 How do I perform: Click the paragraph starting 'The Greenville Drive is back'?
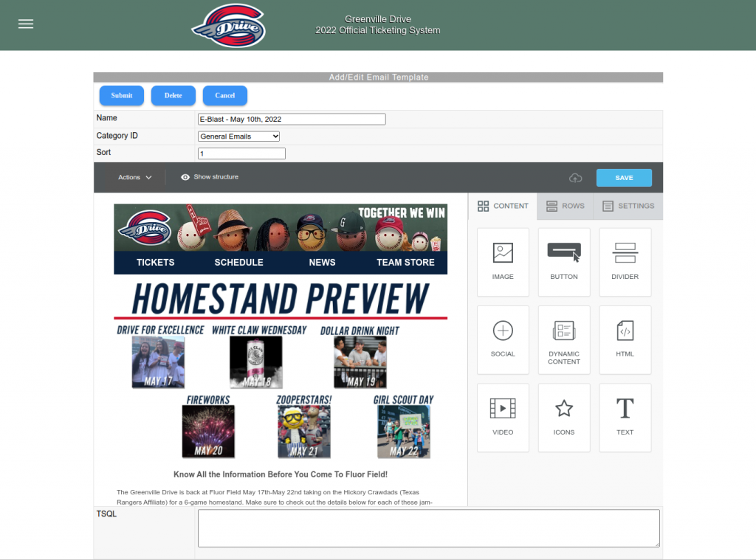pos(275,497)
